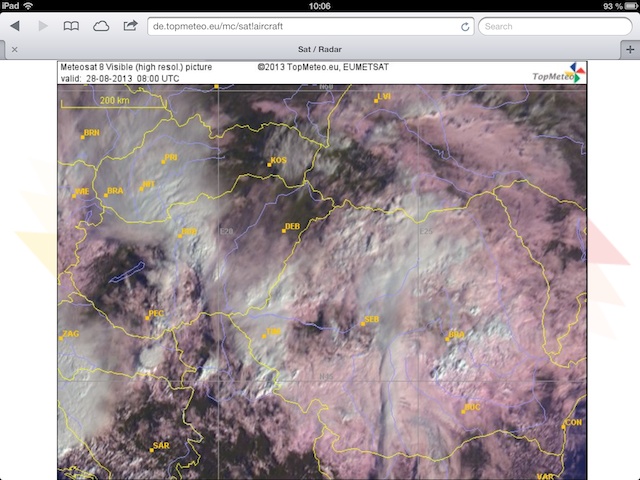Add a new tab with the plus button
This screenshot has height=480, width=640.
coord(630,49)
